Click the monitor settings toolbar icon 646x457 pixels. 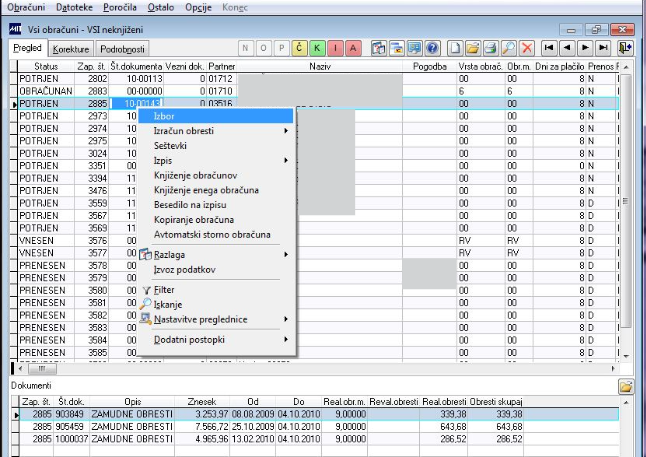click(414, 48)
